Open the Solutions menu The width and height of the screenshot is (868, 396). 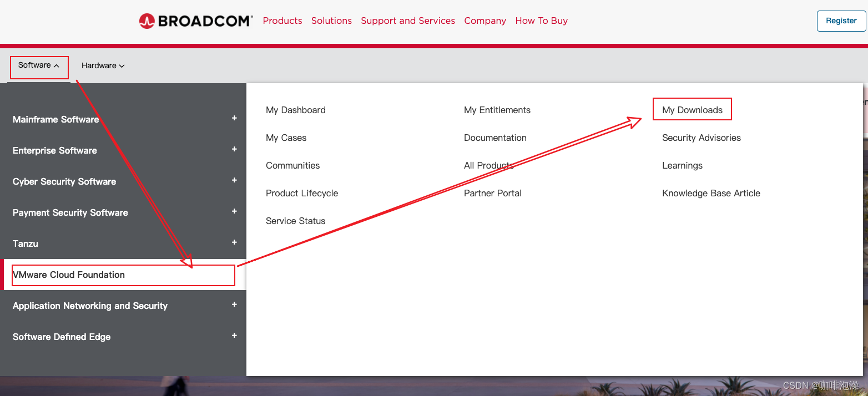click(331, 21)
